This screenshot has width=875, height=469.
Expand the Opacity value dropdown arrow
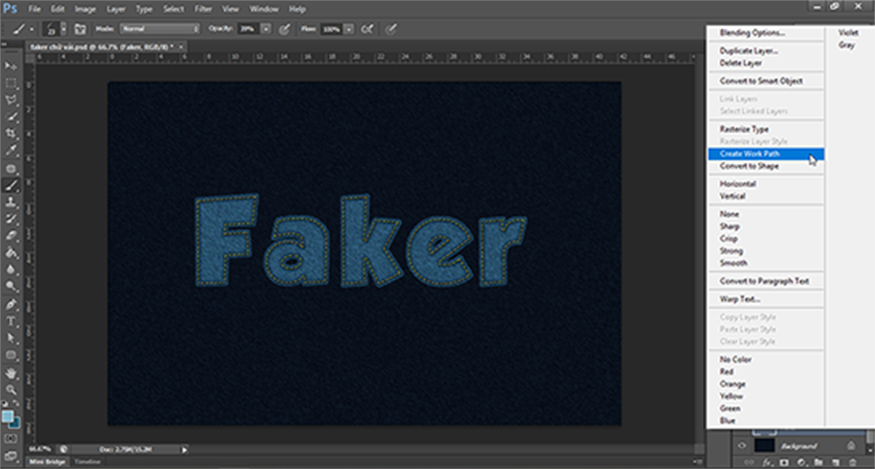coord(266,29)
